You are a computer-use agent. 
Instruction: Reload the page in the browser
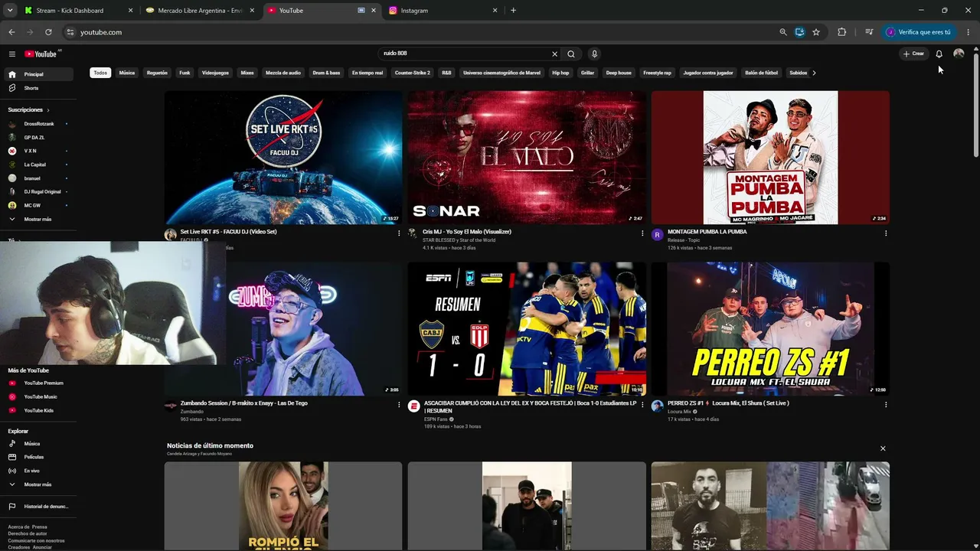tap(48, 32)
